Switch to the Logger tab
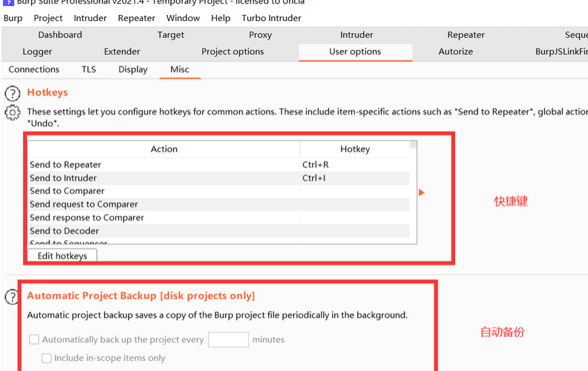The width and height of the screenshot is (588, 371). (x=37, y=52)
